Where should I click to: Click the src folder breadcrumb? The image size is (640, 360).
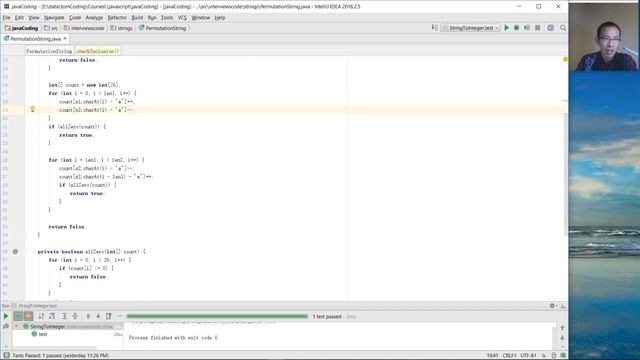pos(51,28)
